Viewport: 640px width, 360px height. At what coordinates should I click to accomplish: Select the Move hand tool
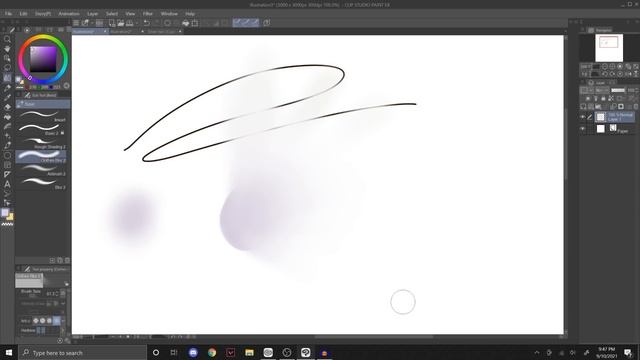click(7, 49)
